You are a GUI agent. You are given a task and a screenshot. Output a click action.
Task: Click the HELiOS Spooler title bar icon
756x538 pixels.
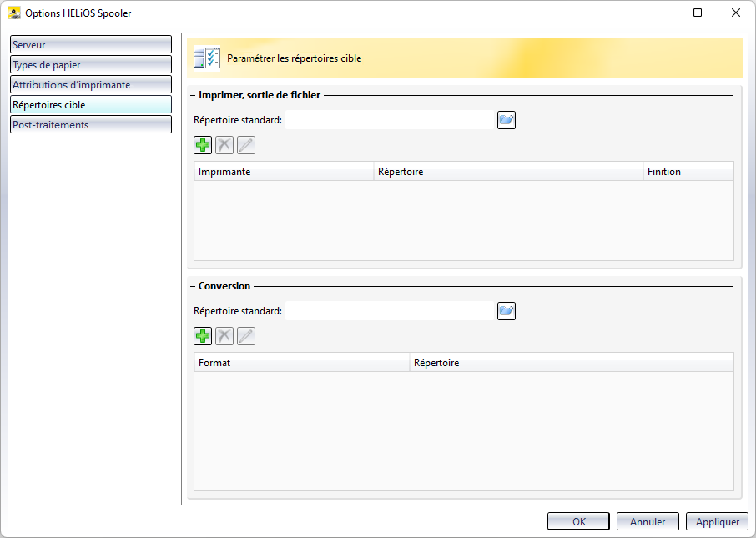coord(14,13)
